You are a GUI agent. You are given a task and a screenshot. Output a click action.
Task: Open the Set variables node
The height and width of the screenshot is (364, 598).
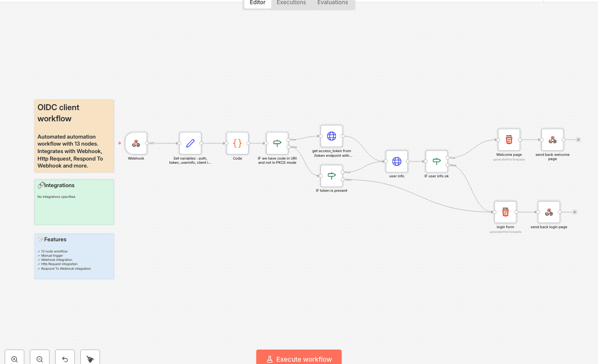coord(190,143)
